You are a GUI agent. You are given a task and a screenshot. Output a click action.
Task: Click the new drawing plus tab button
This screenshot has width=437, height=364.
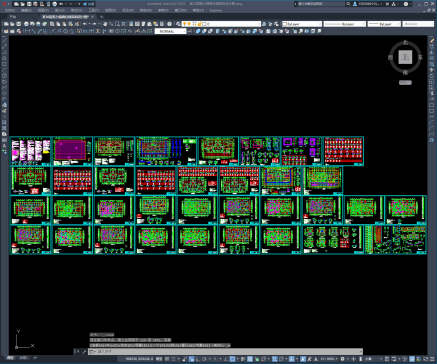coord(102,17)
